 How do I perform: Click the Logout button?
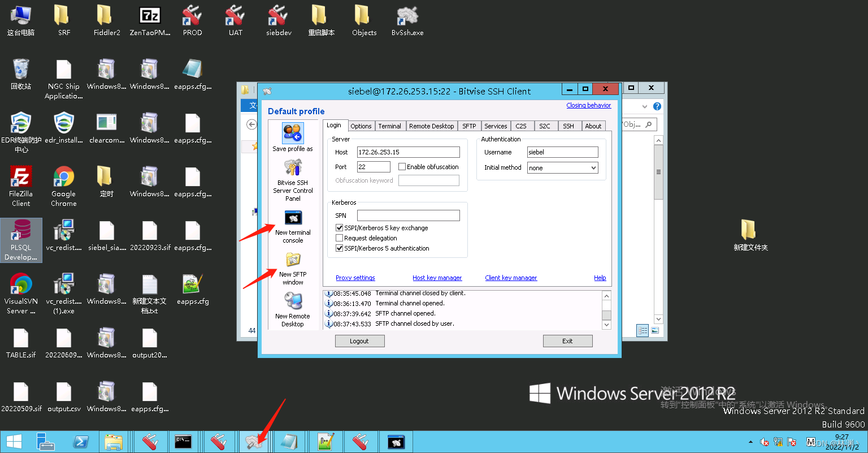click(359, 341)
